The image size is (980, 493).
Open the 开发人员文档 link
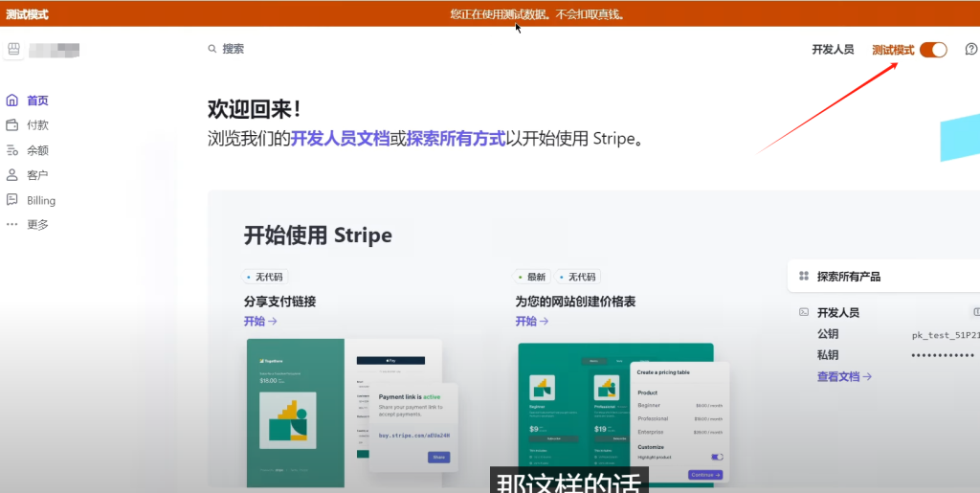coord(340,138)
